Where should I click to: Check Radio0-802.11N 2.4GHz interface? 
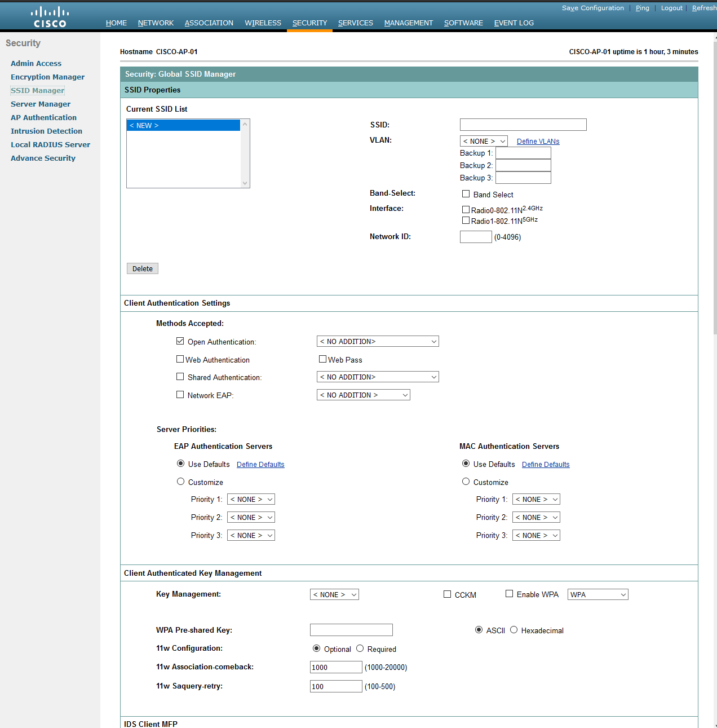[466, 209]
